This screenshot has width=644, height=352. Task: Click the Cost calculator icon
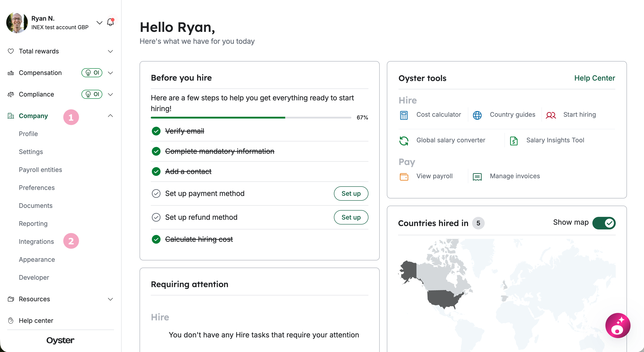pyautogui.click(x=404, y=115)
